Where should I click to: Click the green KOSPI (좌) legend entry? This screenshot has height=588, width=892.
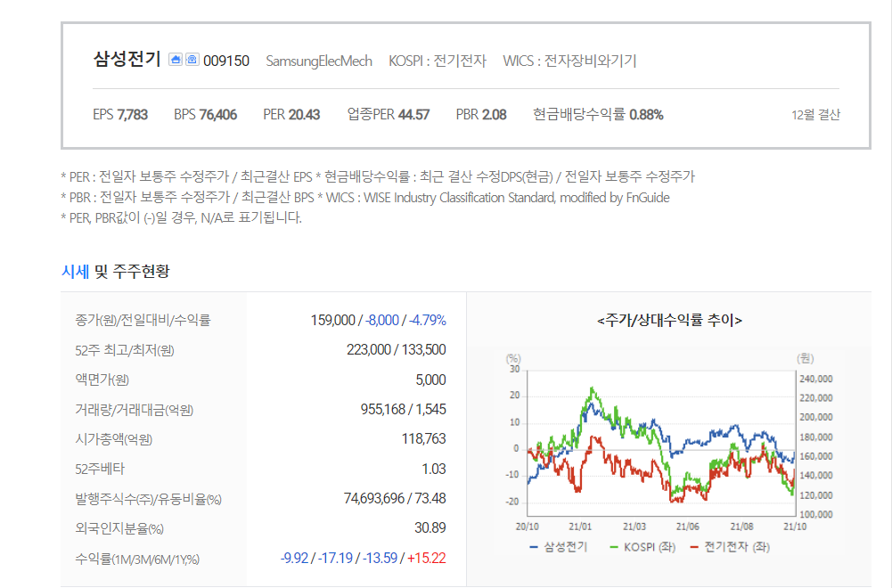click(642, 547)
